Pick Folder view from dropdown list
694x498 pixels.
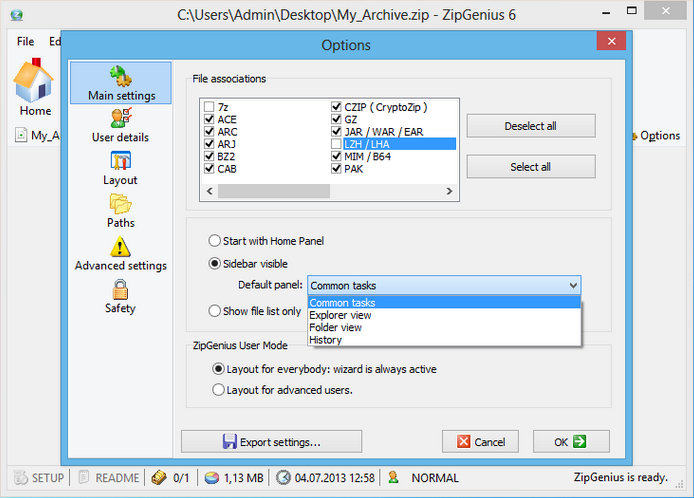point(444,328)
